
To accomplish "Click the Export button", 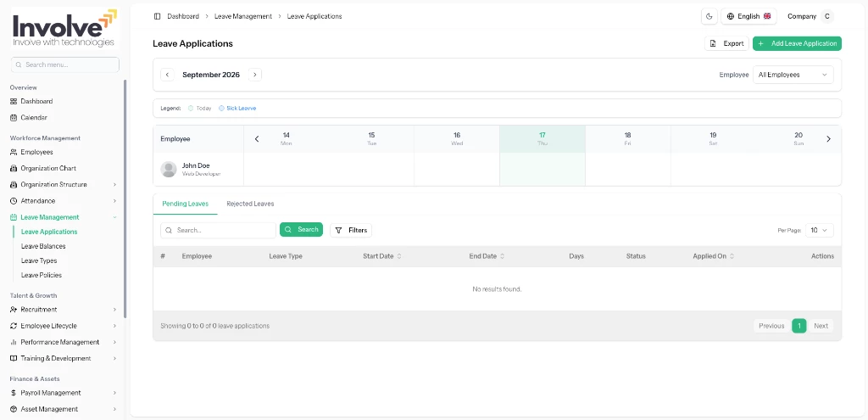I will pyautogui.click(x=726, y=43).
